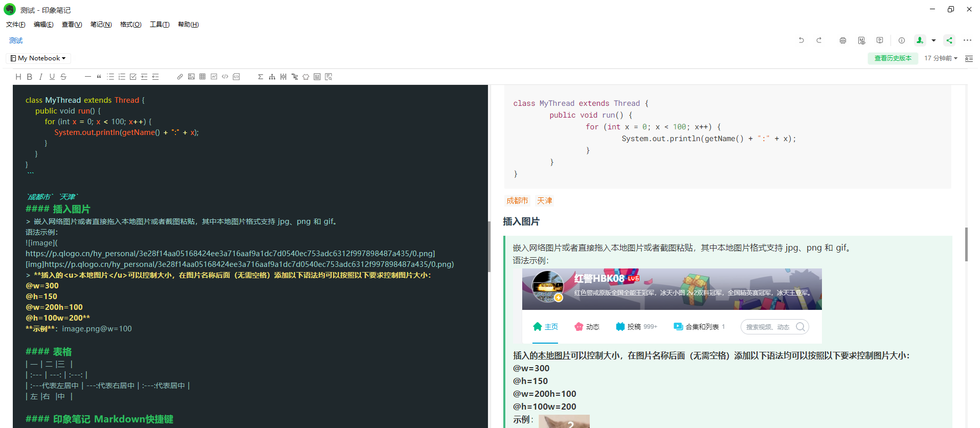Decrease indent of current line

pyautogui.click(x=155, y=77)
